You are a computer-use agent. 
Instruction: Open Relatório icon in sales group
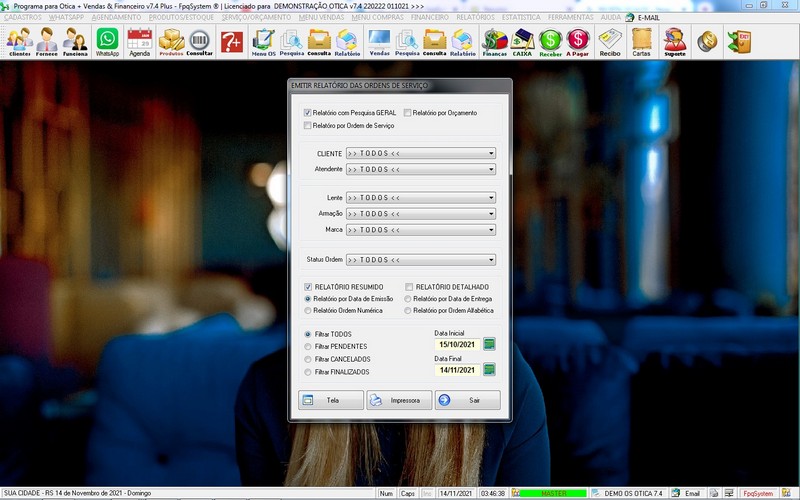[462, 42]
